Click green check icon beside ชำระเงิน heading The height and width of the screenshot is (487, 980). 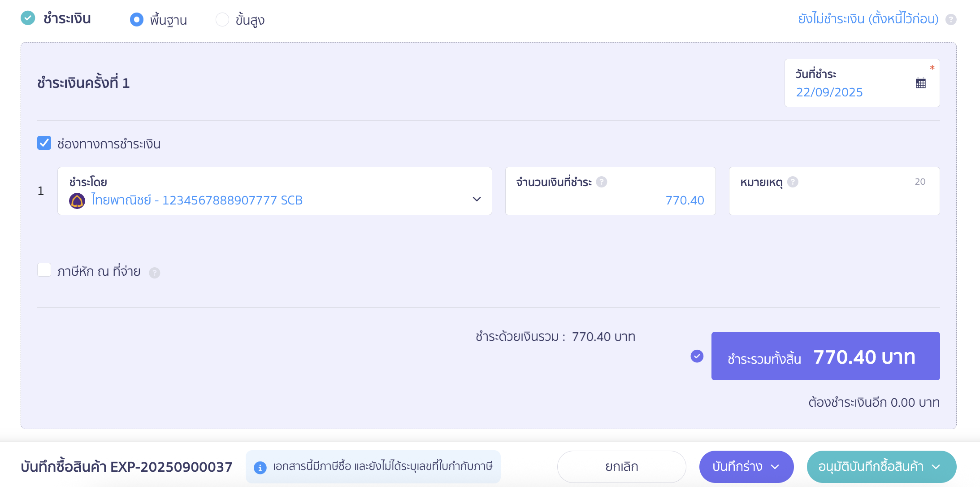[x=28, y=18]
